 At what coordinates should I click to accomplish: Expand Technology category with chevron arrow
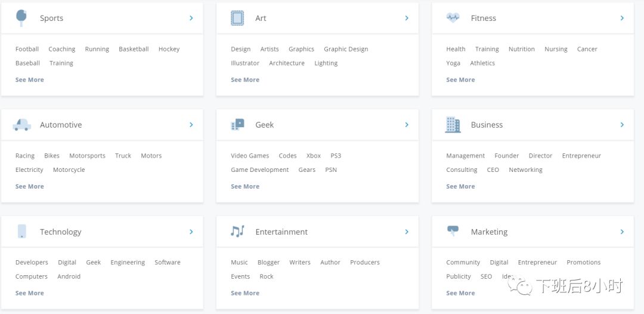[191, 232]
